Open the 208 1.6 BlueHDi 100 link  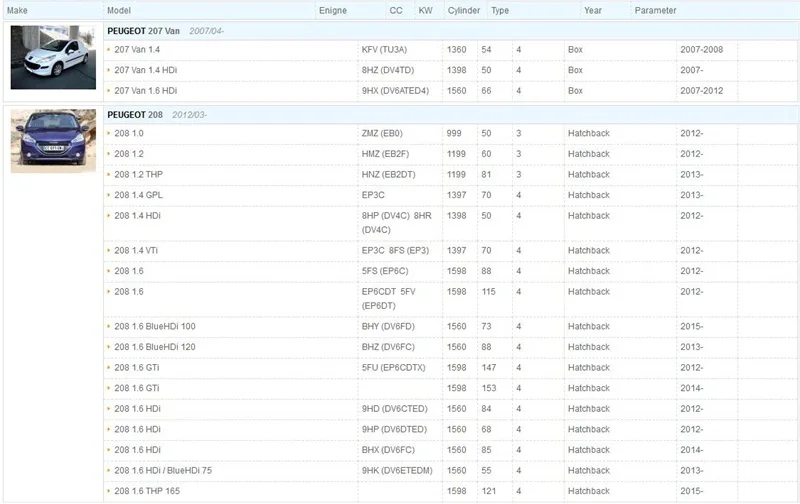(x=155, y=326)
